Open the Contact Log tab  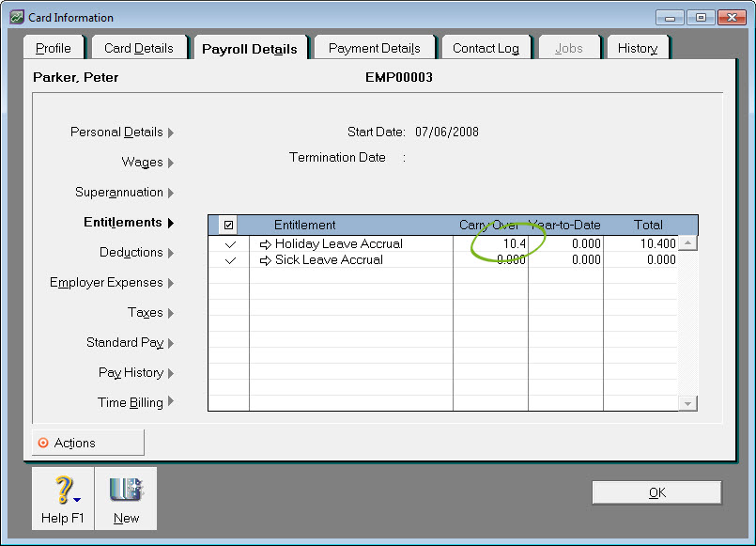pyautogui.click(x=486, y=48)
